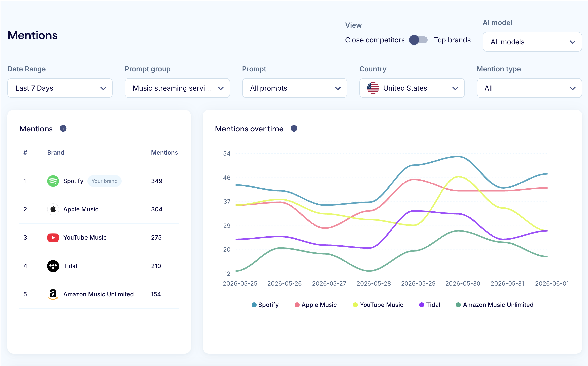
Task: Toggle Tidal series in chart legend
Action: coord(430,305)
